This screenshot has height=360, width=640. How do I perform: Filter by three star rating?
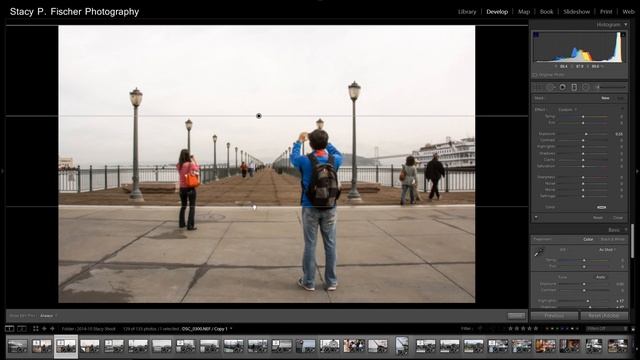coord(523,329)
